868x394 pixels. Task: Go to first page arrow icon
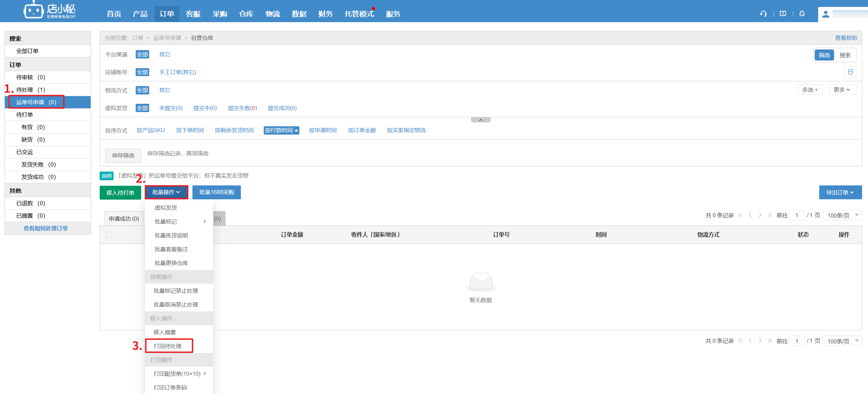[741, 215]
